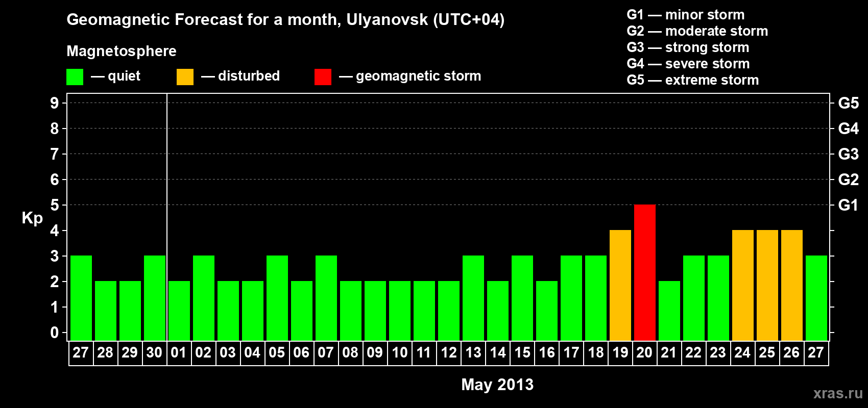
Task: Click 'G2 — moderate storm' legend entry
Action: pos(697,31)
